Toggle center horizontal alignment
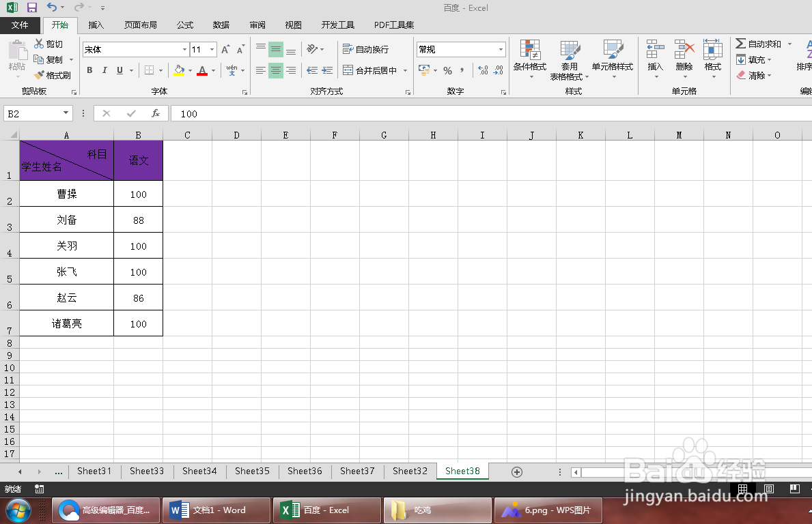Image resolution: width=812 pixels, height=524 pixels. [x=276, y=70]
